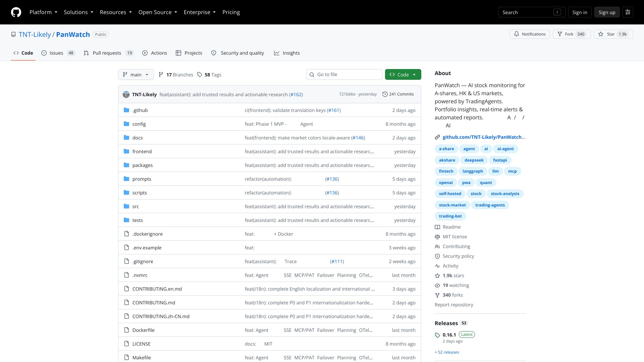Image resolution: width=644 pixels, height=362 pixels.
Task: Focus the top Search box
Action: pos(532,12)
